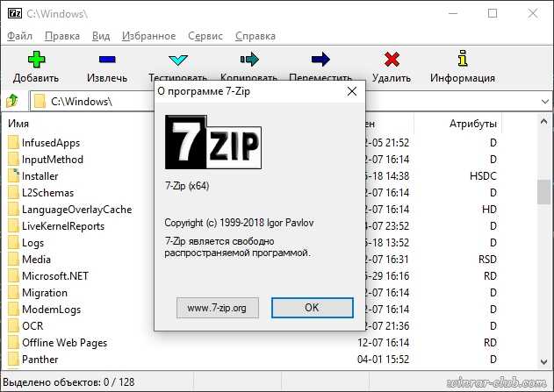Expand the address path dropdown arrow
This screenshot has width=554, height=392.
coord(544,102)
